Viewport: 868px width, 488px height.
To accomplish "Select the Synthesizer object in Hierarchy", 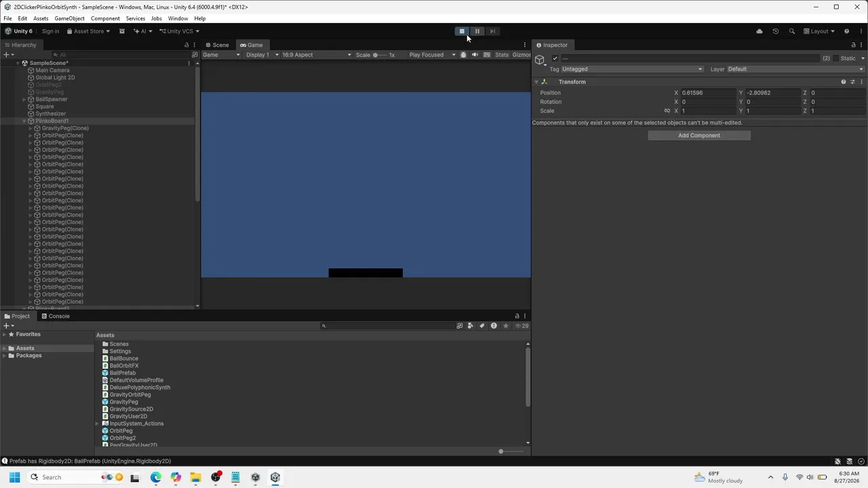I will pos(50,114).
